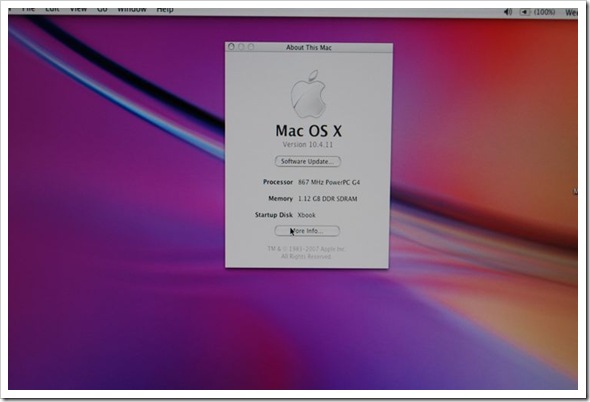Click the Processor label

coord(278,182)
